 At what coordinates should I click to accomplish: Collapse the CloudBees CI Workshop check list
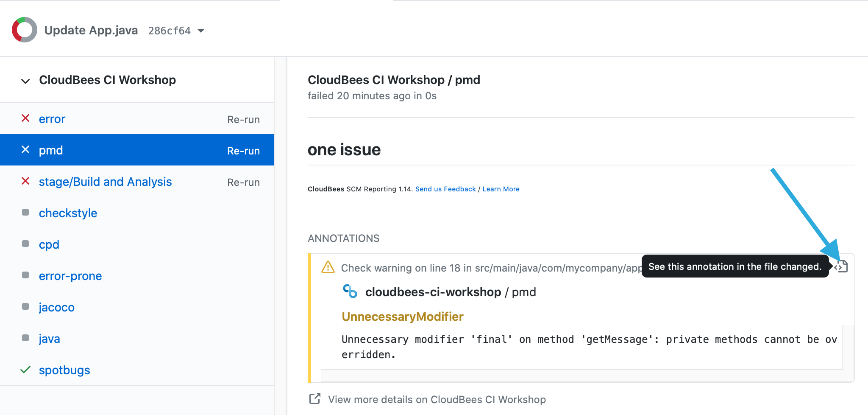(25, 81)
